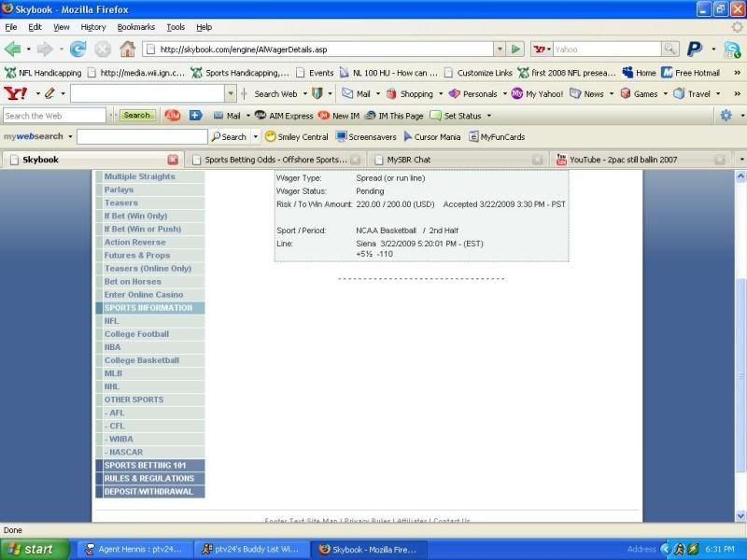Open Smiley Central from mywebsearch toolbar
747x560 pixels.
296,136
